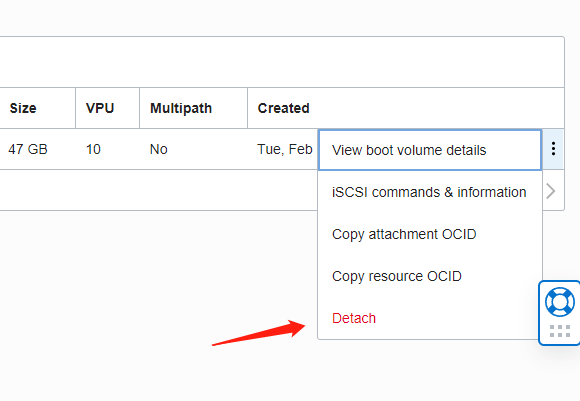Click the red arrow annotation pointing to Detach

tap(259, 332)
